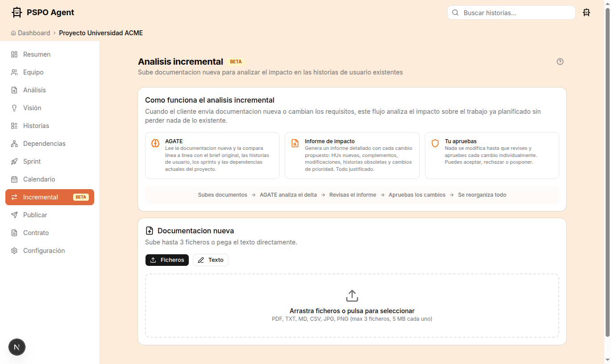This screenshot has width=611, height=364.
Task: Click the home icon in the breadcrumb
Action: tap(14, 33)
